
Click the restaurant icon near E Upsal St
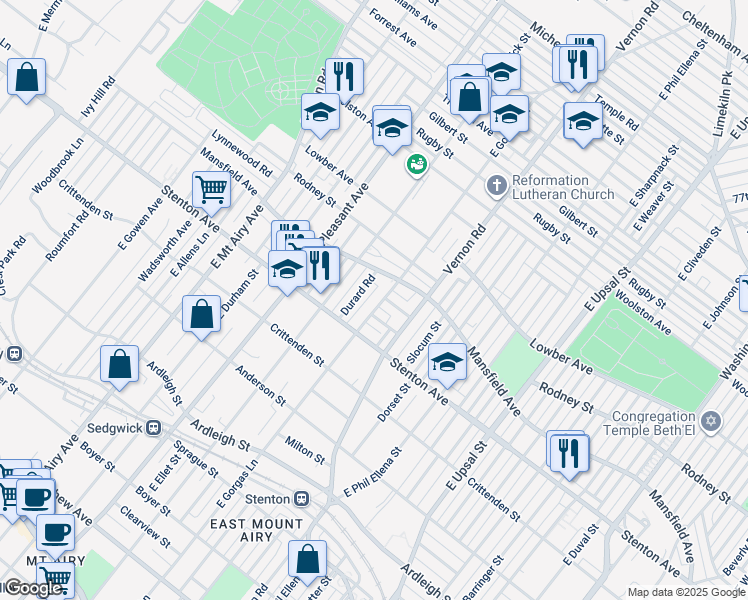click(568, 451)
